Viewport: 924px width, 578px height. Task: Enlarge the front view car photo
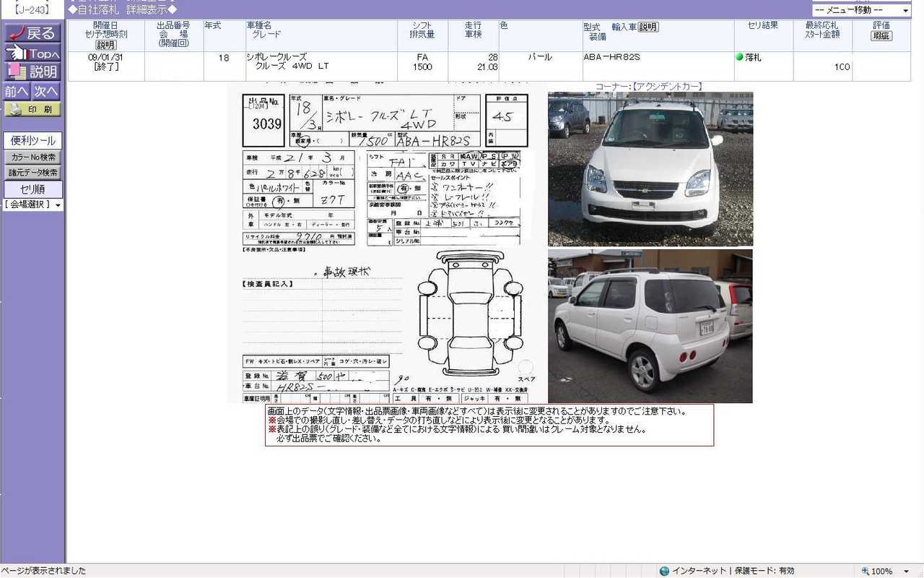click(x=650, y=169)
